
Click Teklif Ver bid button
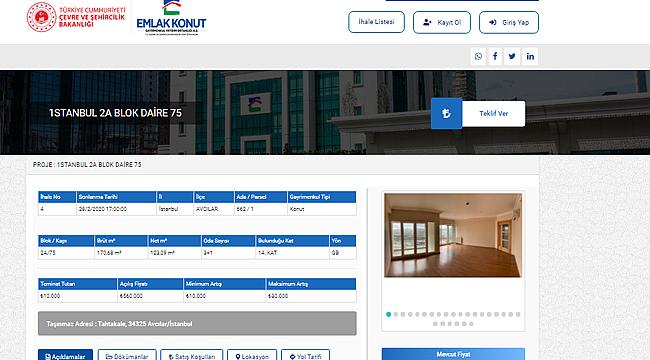493,113
